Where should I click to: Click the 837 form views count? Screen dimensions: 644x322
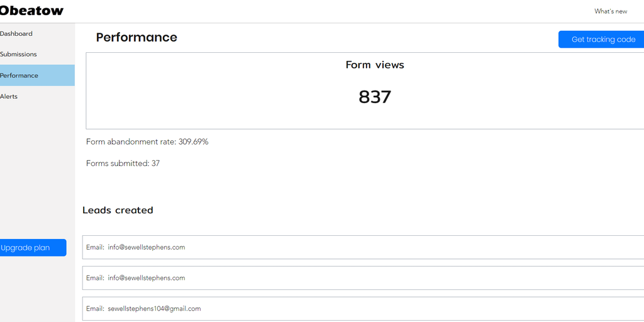coord(375,97)
